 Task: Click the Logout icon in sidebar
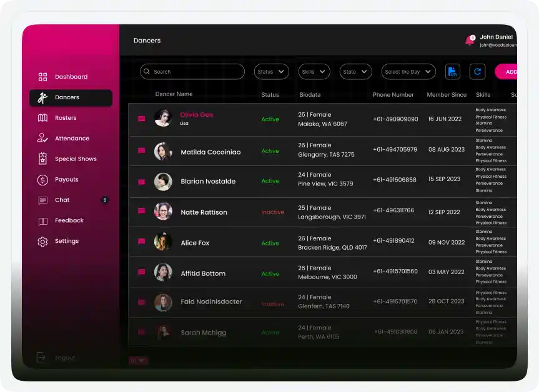[x=41, y=358]
